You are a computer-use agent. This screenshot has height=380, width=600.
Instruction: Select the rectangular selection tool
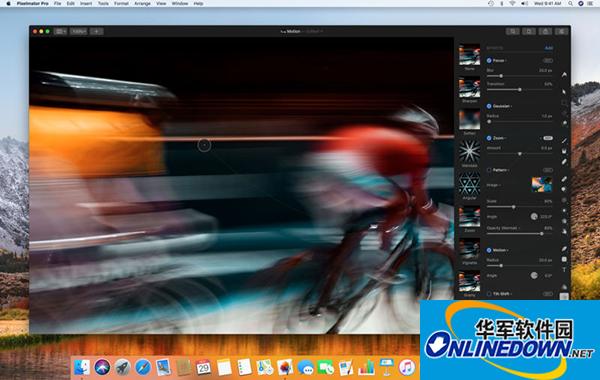click(564, 103)
